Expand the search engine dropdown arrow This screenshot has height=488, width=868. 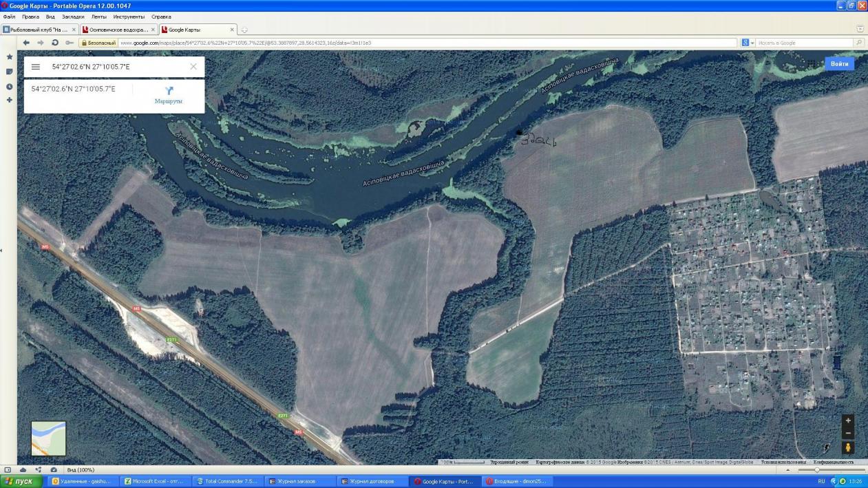754,43
